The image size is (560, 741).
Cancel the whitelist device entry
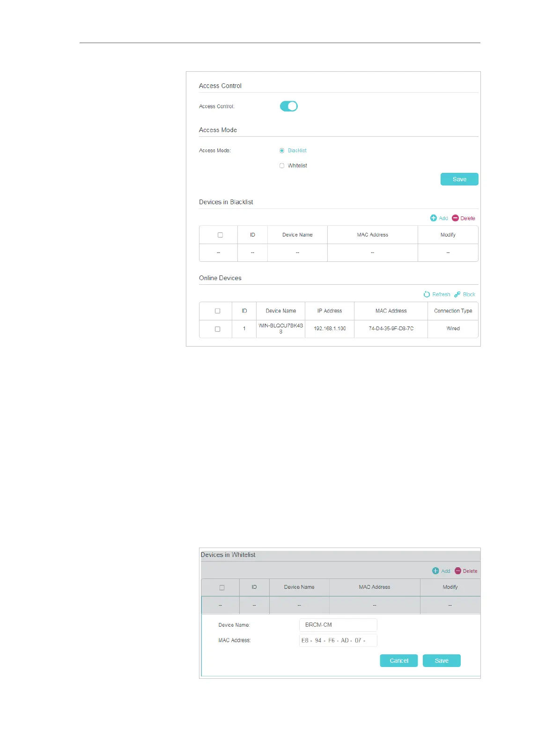tap(399, 660)
